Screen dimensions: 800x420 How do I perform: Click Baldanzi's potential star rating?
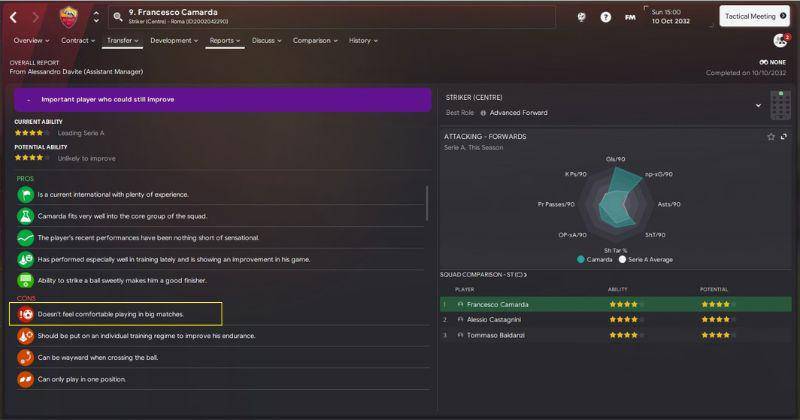719,335
